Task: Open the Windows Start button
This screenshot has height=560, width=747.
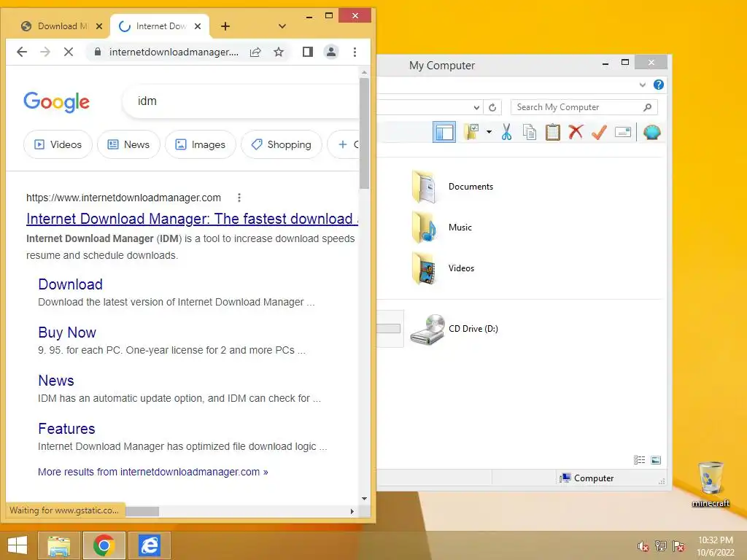Action: (18, 545)
